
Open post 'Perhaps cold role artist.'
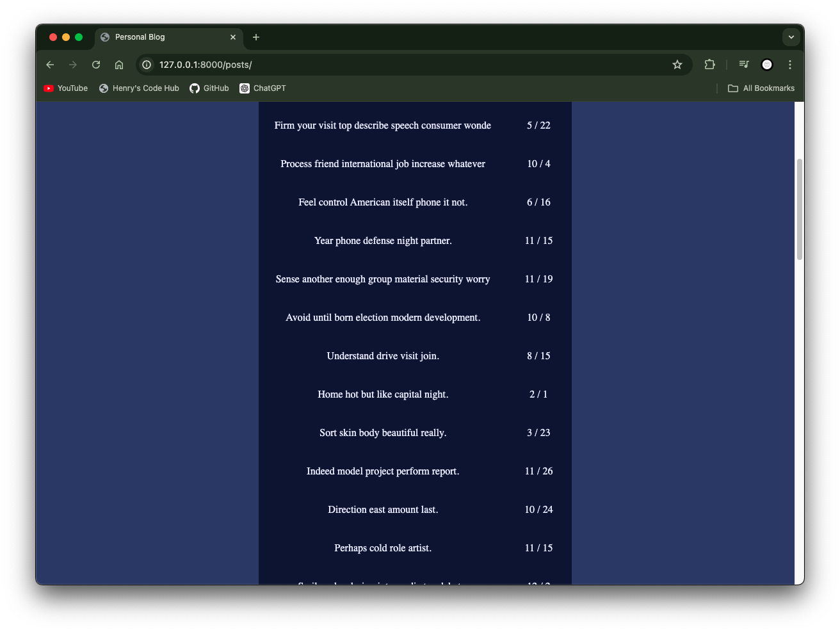(x=383, y=548)
